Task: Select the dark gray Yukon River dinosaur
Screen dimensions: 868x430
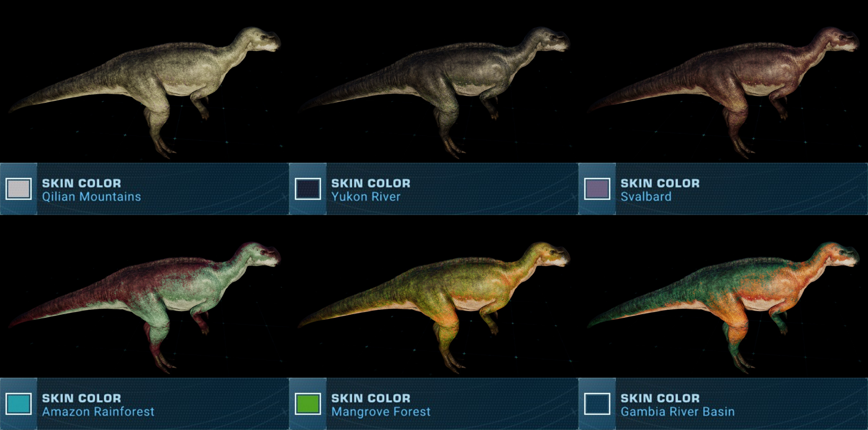Action: pyautogui.click(x=434, y=90)
